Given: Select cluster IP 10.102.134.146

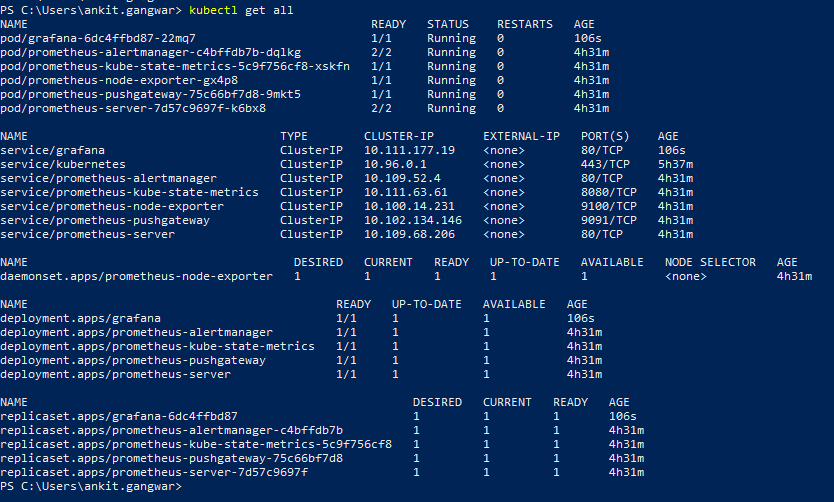Looking at the screenshot, I should [413, 220].
